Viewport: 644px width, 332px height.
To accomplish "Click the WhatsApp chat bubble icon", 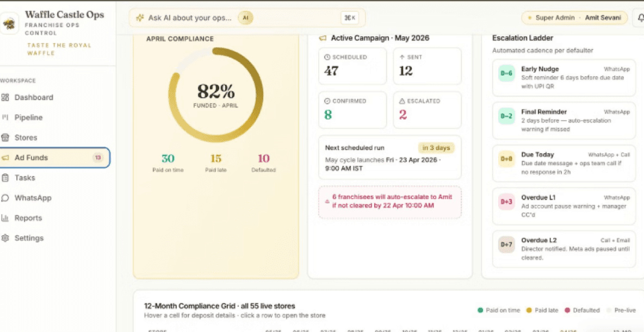I will coord(5,198).
